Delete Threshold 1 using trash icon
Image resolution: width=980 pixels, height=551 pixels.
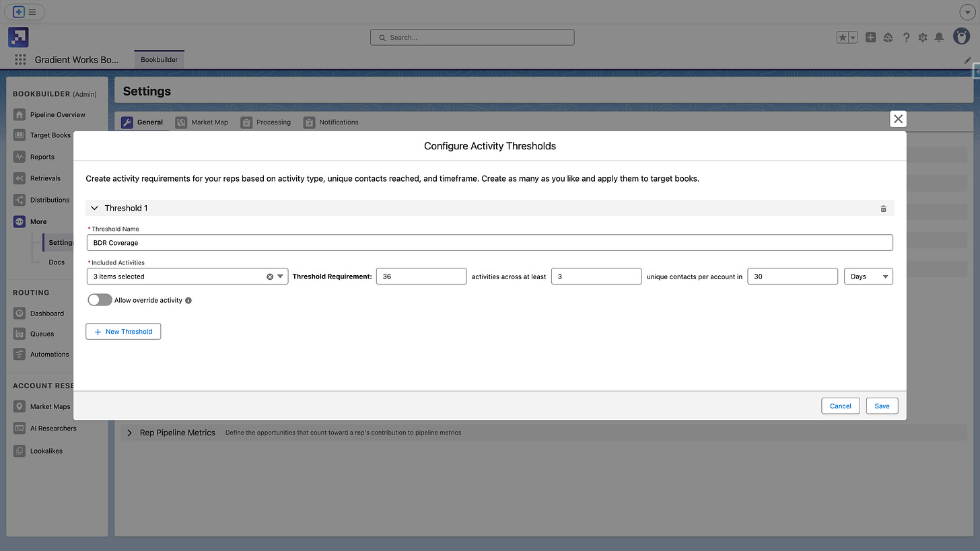click(883, 209)
